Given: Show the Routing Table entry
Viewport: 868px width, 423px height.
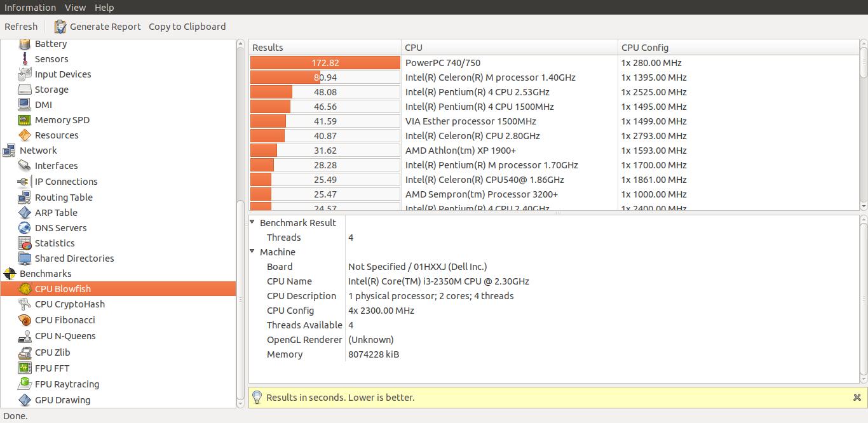Looking at the screenshot, I should point(64,197).
